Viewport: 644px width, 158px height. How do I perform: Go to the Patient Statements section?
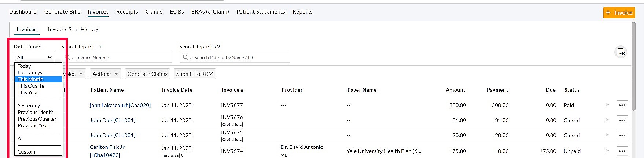[x=261, y=12]
